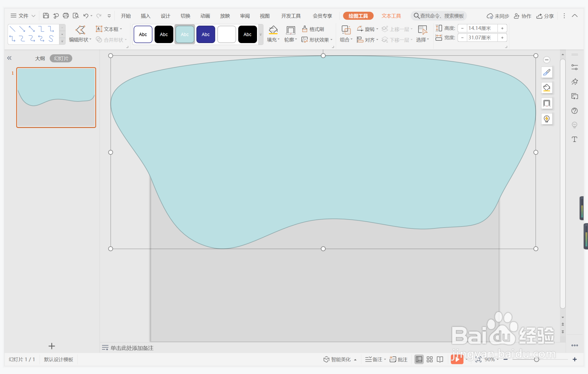This screenshot has width=588, height=374.
Task: Switch to Reading view in status bar
Action: (x=440, y=359)
